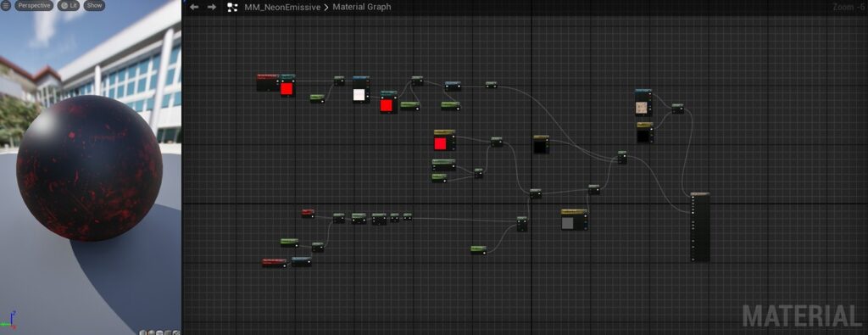Open the viewport options hamburger menu

[x=6, y=6]
